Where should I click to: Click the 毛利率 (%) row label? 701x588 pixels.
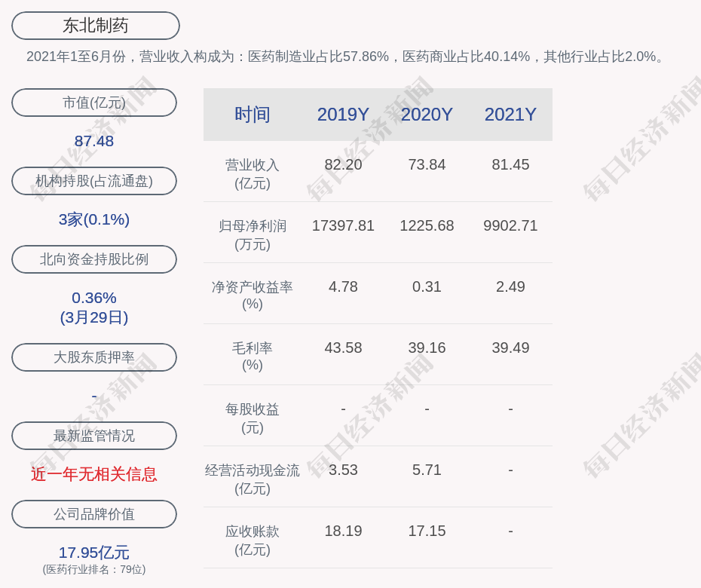(253, 357)
